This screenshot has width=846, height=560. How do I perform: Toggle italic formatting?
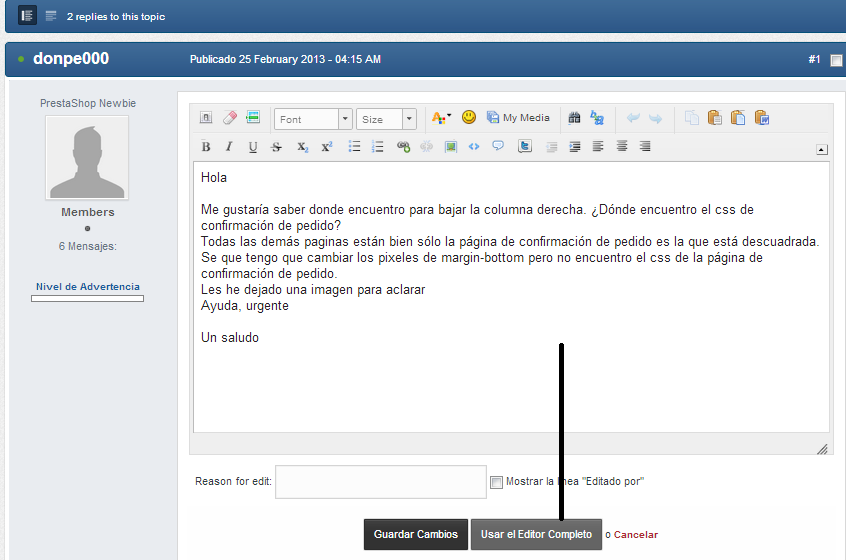229,146
